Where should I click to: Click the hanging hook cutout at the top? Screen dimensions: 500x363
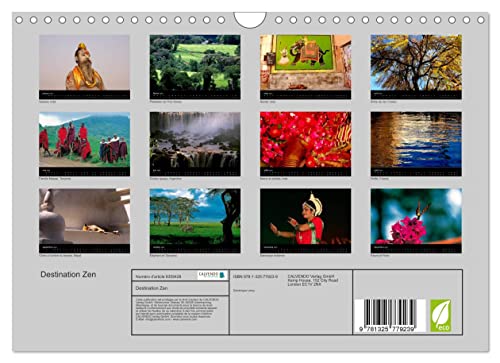click(x=250, y=20)
